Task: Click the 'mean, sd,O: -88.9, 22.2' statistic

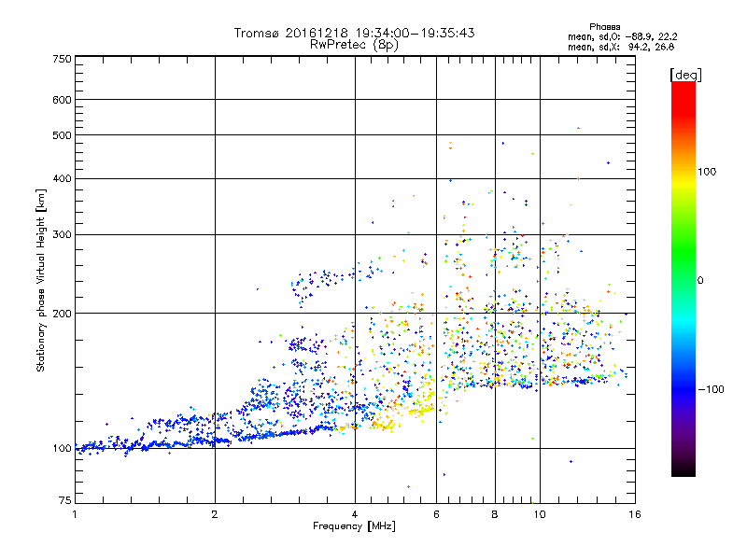Action: point(622,36)
